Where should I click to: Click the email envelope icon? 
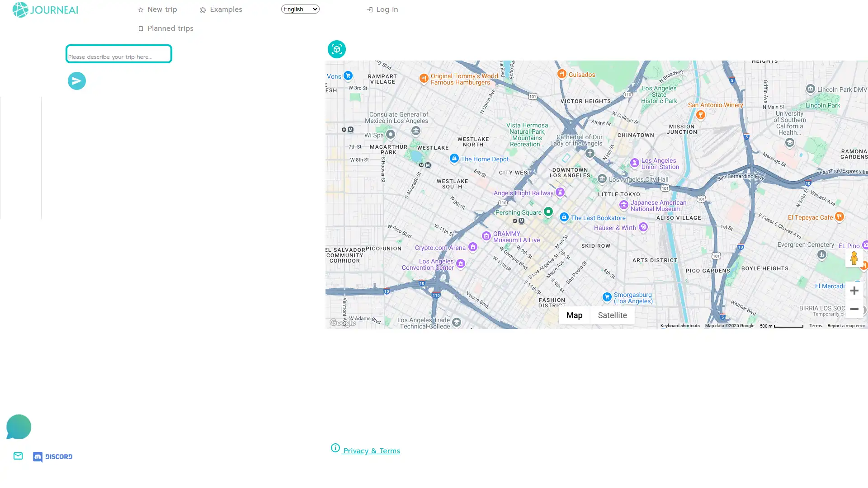pos(18,456)
